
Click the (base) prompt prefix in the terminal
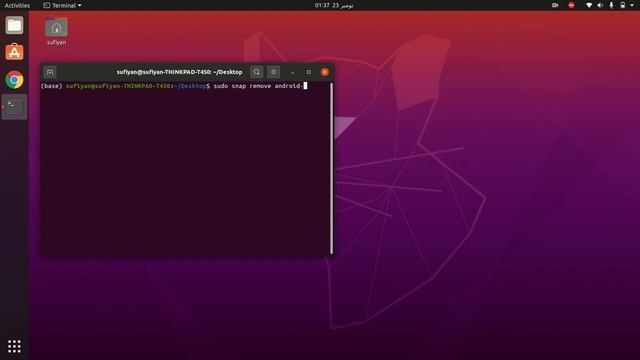[x=51, y=86]
